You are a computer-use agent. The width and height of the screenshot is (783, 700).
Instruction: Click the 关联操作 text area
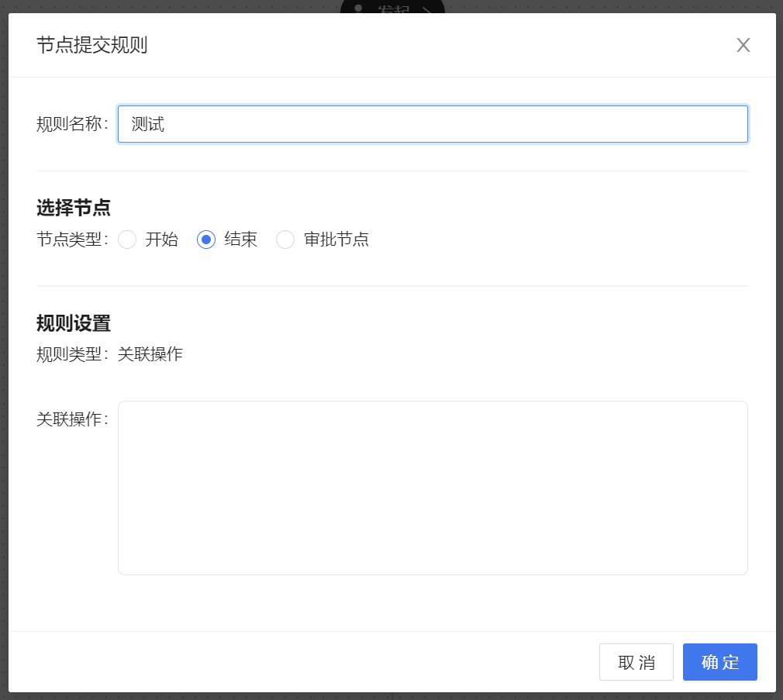coord(433,488)
